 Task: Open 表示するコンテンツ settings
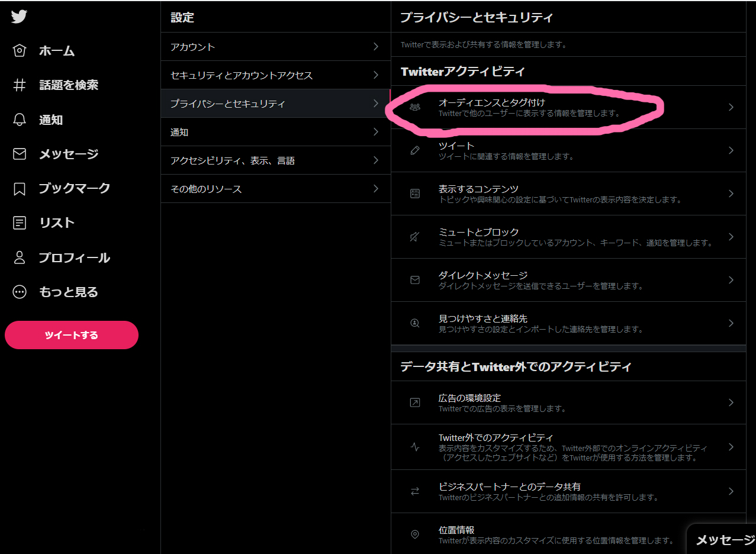click(x=568, y=194)
